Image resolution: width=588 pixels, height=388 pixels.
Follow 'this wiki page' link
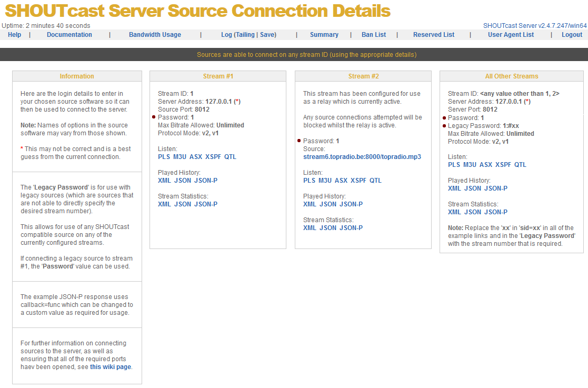110,367
